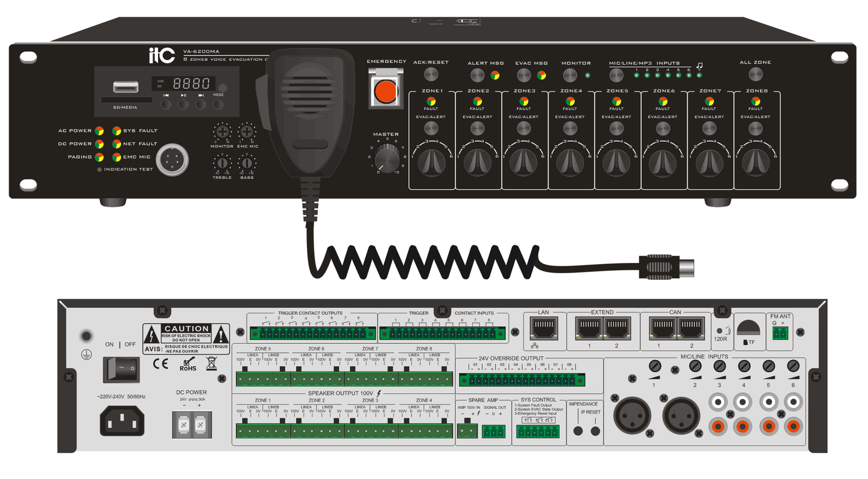The height and width of the screenshot is (479, 868).
Task: Click the RoHS compliance mark
Action: 188,364
